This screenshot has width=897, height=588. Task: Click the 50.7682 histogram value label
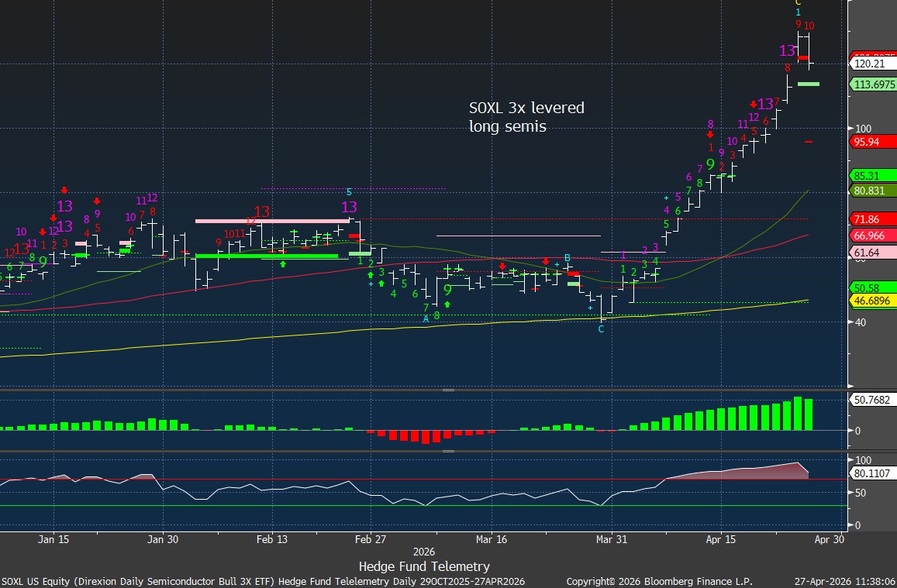[x=871, y=400]
